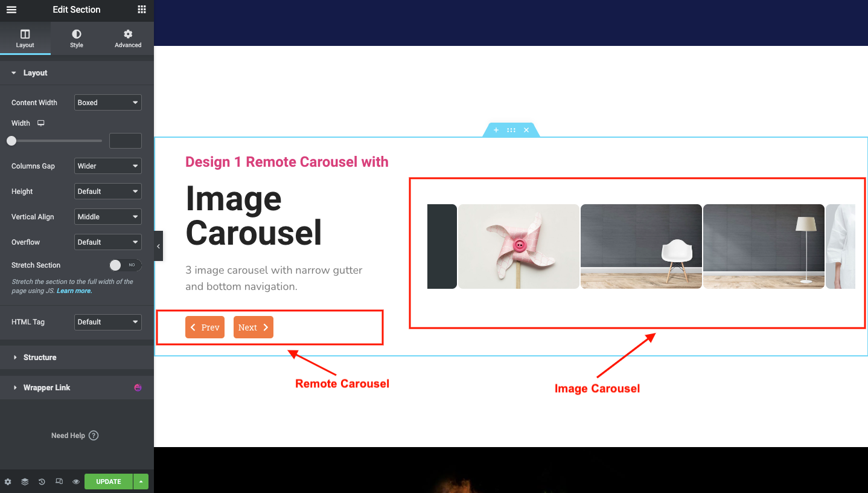Open the revision History icon
The image size is (868, 493).
point(41,481)
